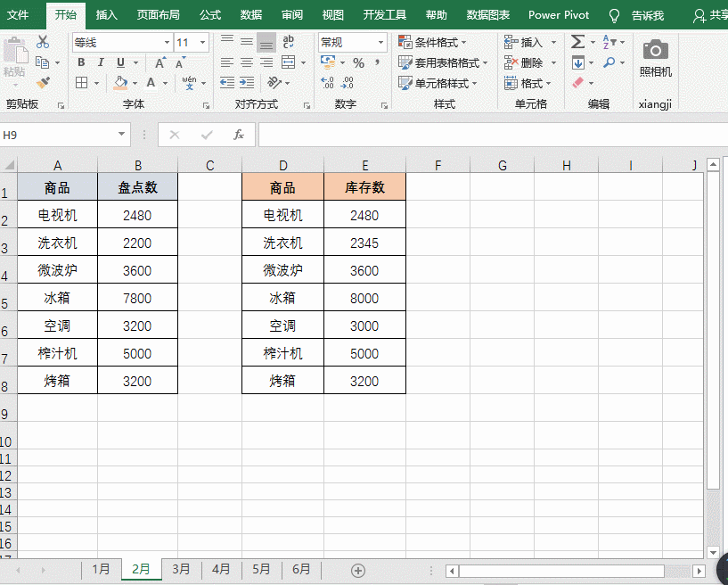Open 单元格样式 cell styles dropdown

438,83
